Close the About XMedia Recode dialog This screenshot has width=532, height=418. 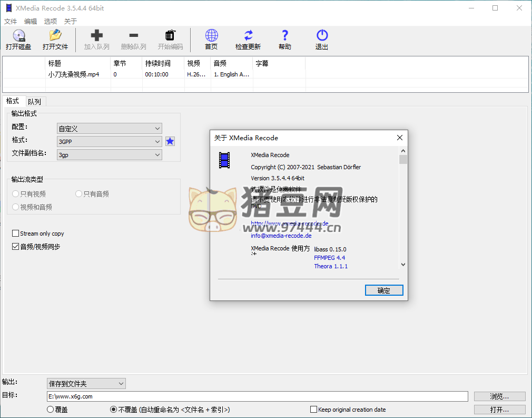pyautogui.click(x=399, y=138)
